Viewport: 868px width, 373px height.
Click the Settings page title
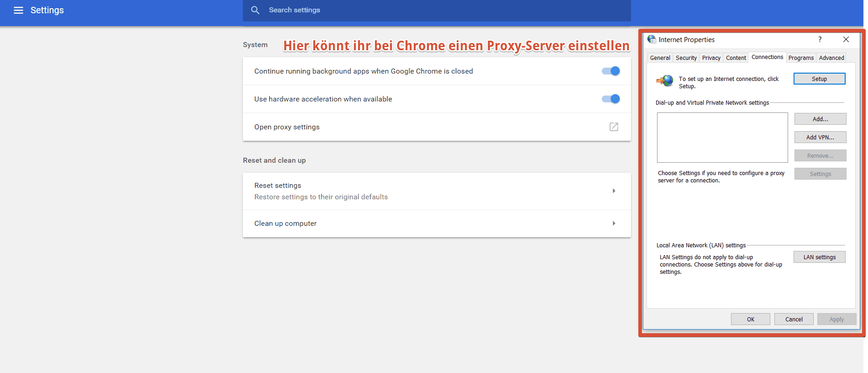[x=47, y=10]
